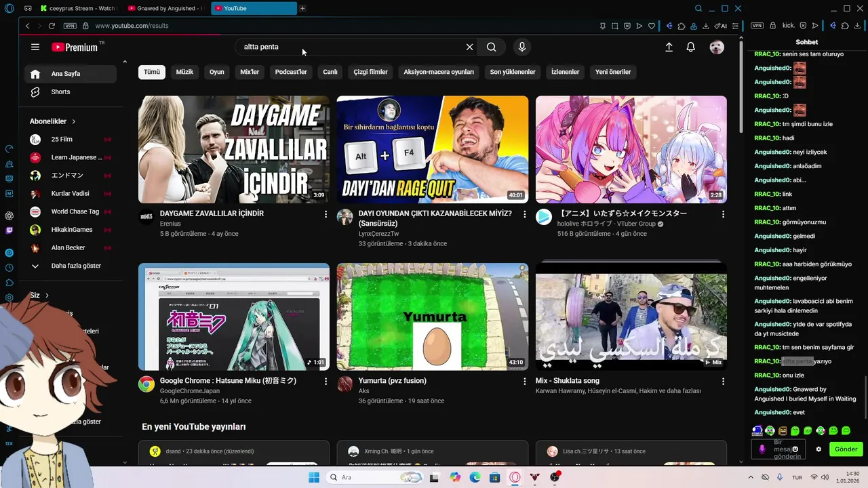Open Windows Start button on taskbar
Image resolution: width=868 pixels, height=488 pixels.
[314, 477]
